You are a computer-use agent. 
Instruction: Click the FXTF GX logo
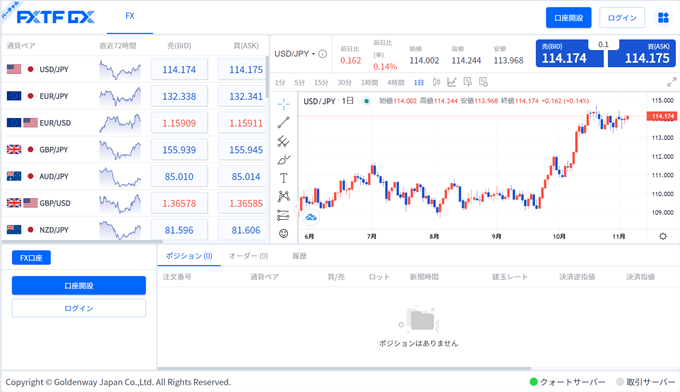56,17
